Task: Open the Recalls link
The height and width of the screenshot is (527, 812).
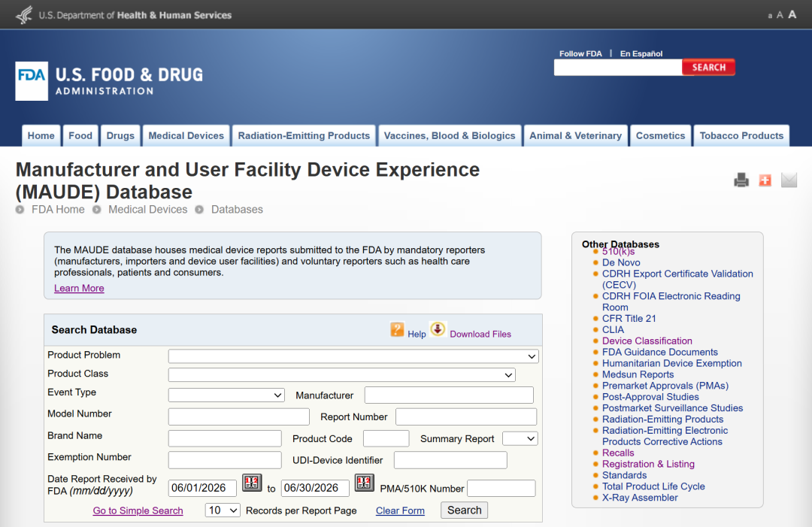Action: coord(618,453)
